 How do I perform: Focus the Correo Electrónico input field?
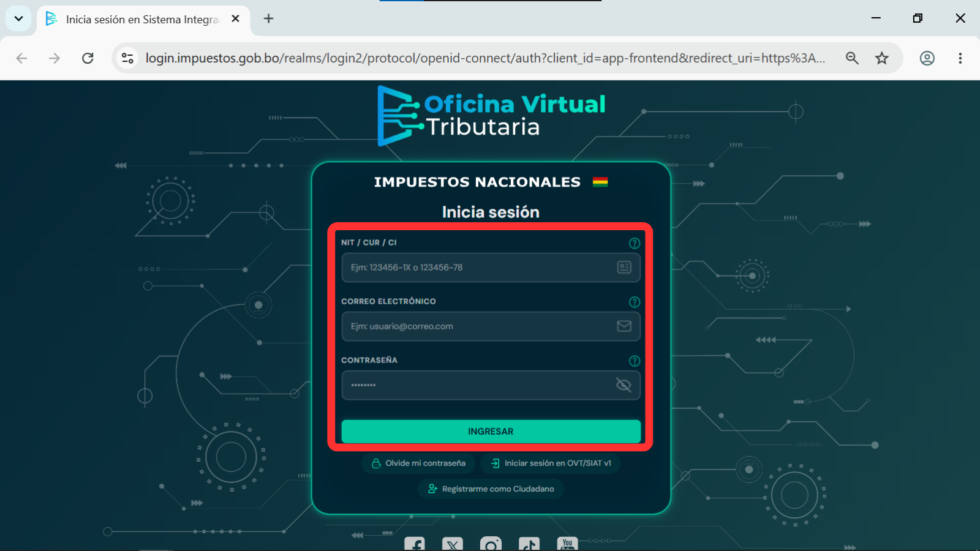[491, 326]
